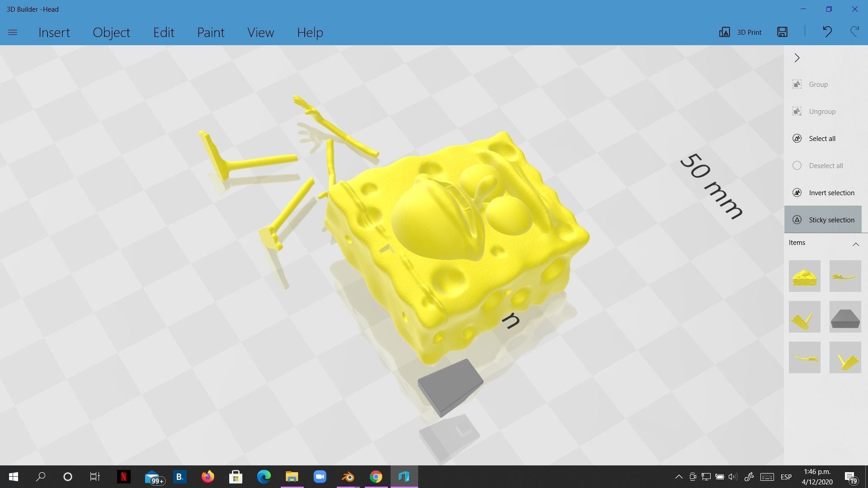Open the hamburger navigation menu
This screenshot has width=868, height=488.
click(x=13, y=33)
